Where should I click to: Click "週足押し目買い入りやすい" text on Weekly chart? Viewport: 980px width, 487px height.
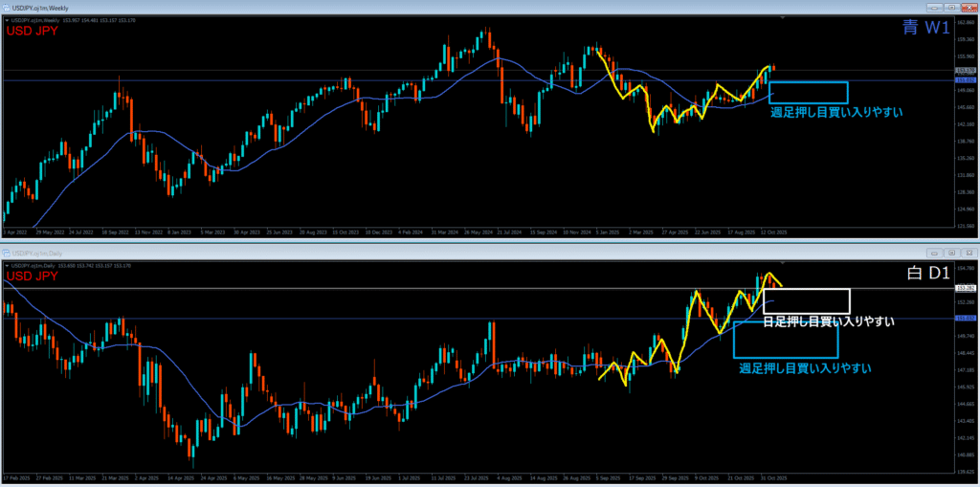(836, 112)
